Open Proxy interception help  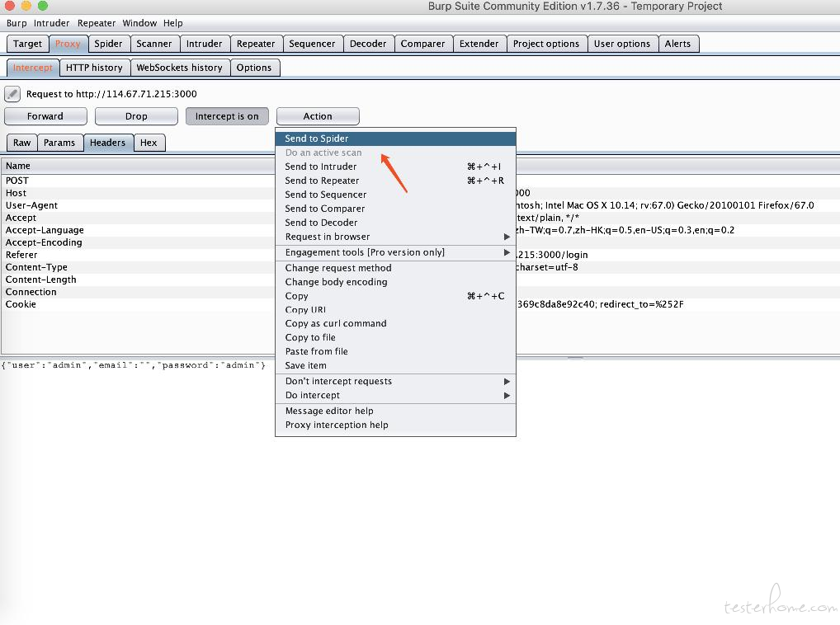tap(395, 425)
